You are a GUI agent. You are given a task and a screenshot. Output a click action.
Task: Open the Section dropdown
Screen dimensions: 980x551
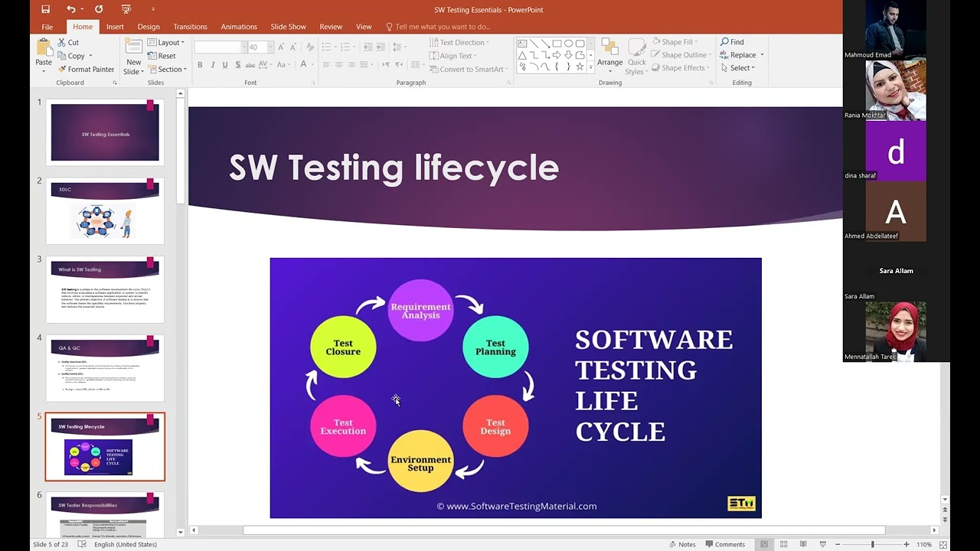(167, 69)
